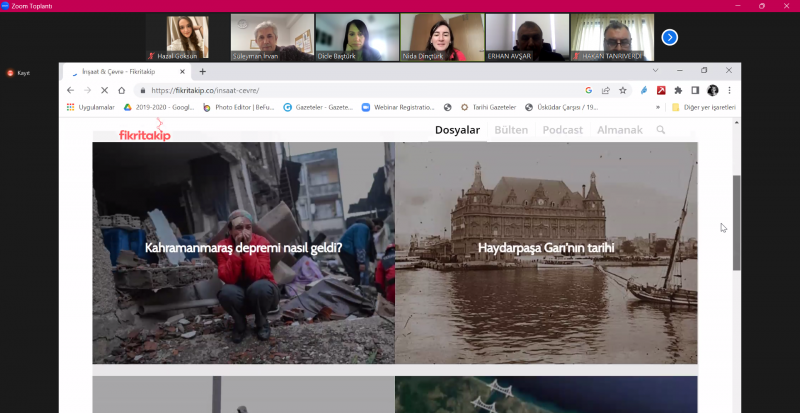800x413 pixels.
Task: Open the site search magnifier icon
Action: pos(661,130)
